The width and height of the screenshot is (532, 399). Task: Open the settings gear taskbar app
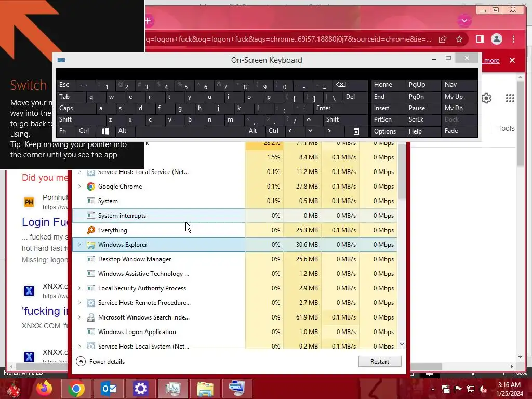140,389
